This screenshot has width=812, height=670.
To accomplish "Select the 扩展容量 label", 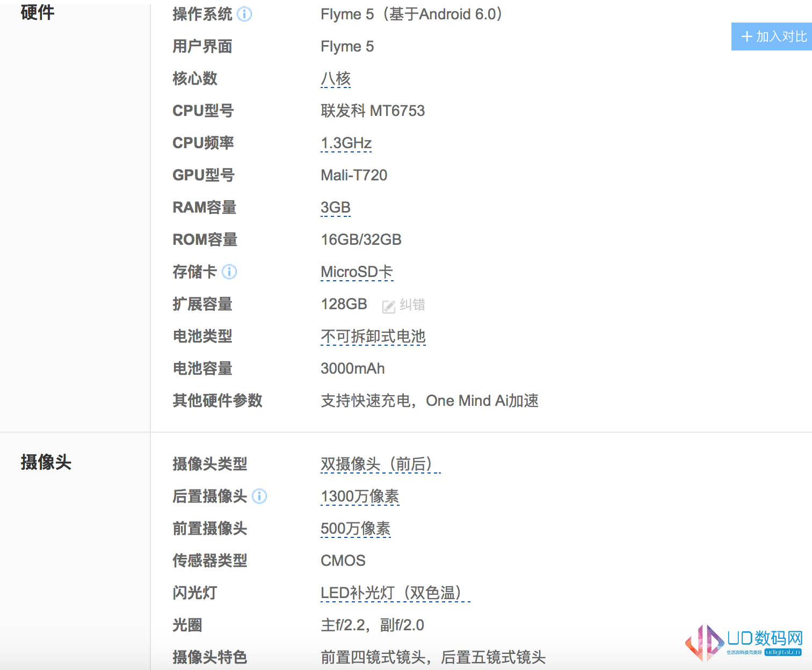I will (x=202, y=304).
